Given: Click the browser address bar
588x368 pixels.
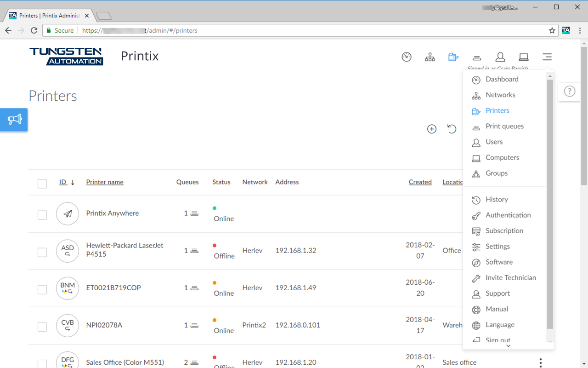Looking at the screenshot, I should (x=276, y=30).
